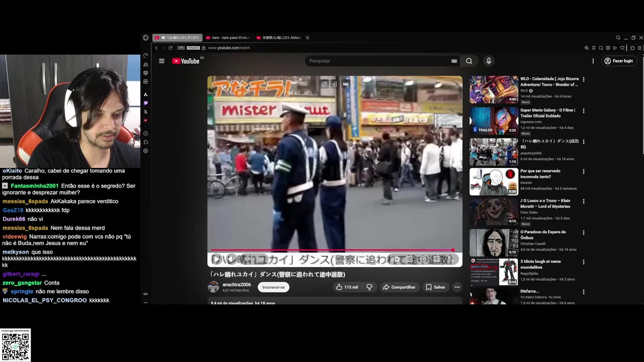Open YouTube settings three-dot menu near login
The height and width of the screenshot is (362, 644).
click(x=593, y=61)
